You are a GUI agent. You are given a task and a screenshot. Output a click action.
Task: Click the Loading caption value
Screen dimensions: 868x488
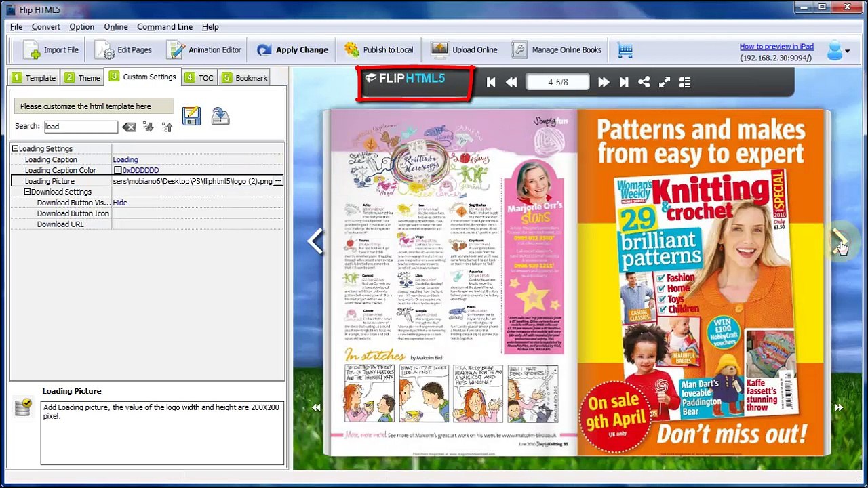125,159
